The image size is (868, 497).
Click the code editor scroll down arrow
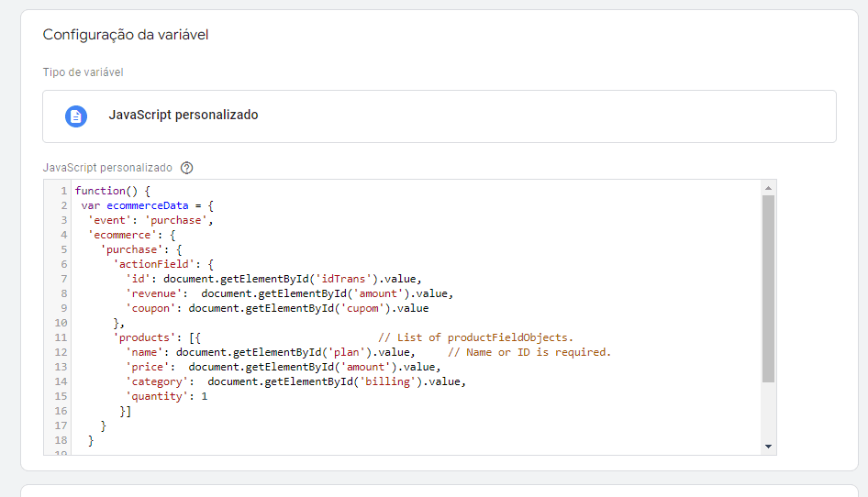(x=768, y=446)
